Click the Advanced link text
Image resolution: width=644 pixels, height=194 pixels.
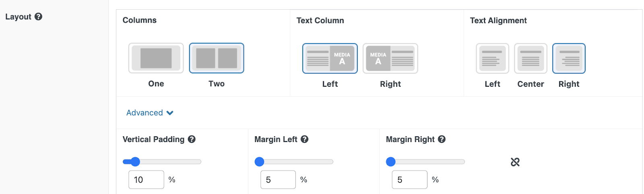click(144, 113)
